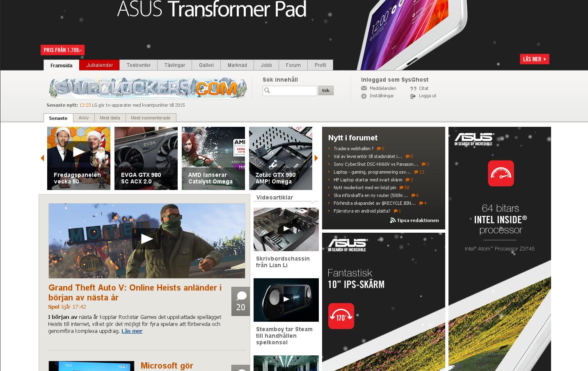This screenshot has width=588, height=371.
Task: Open Skrivbordschassin från Lian Li article title
Action: pos(283,262)
